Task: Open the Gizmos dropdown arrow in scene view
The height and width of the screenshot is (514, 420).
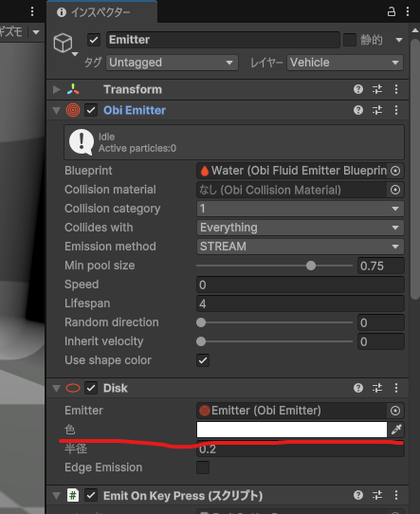Action: [x=36, y=32]
